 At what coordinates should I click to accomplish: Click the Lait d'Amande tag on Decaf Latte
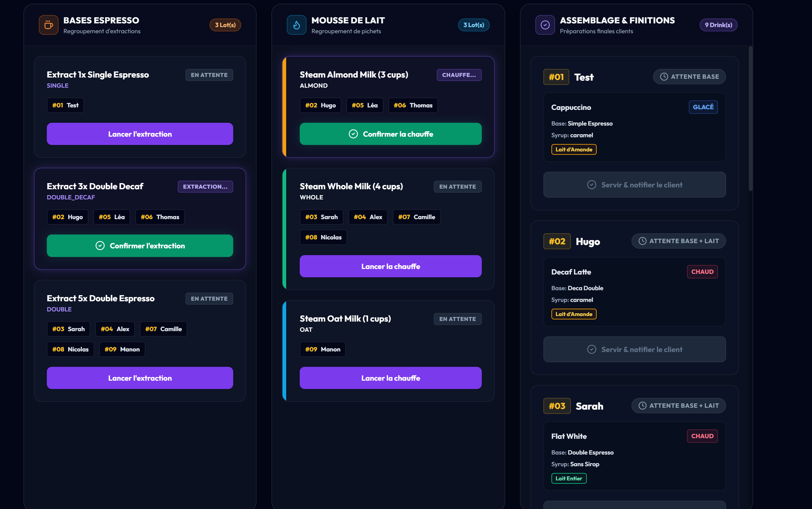[574, 314]
